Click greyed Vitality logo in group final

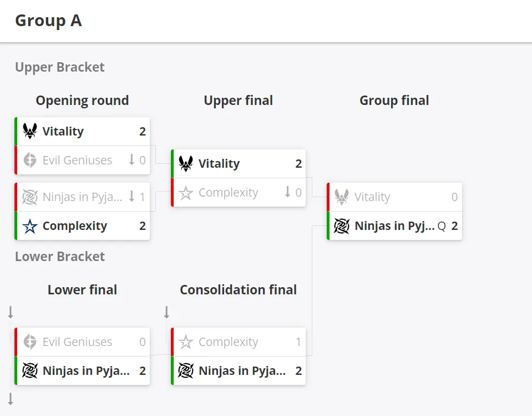[x=342, y=197]
